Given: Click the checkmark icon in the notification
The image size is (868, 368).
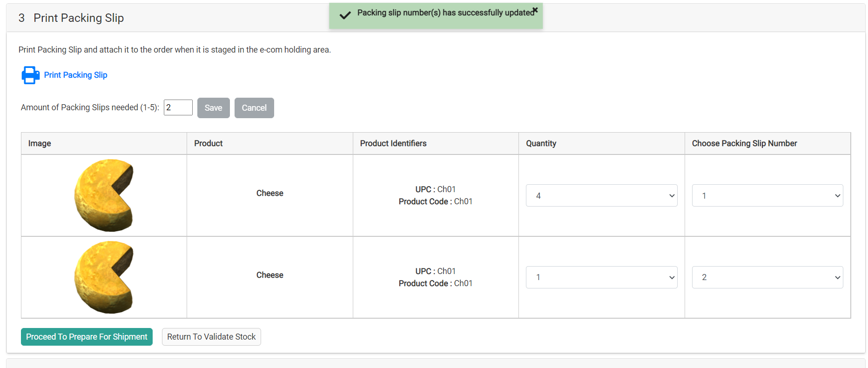Looking at the screenshot, I should click(x=345, y=15).
